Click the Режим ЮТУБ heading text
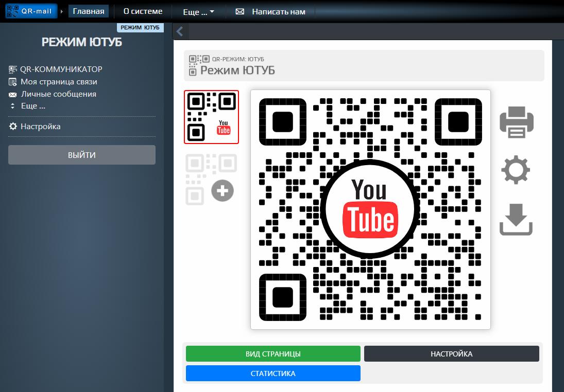Viewport: 564px width, 392px height. [237, 70]
